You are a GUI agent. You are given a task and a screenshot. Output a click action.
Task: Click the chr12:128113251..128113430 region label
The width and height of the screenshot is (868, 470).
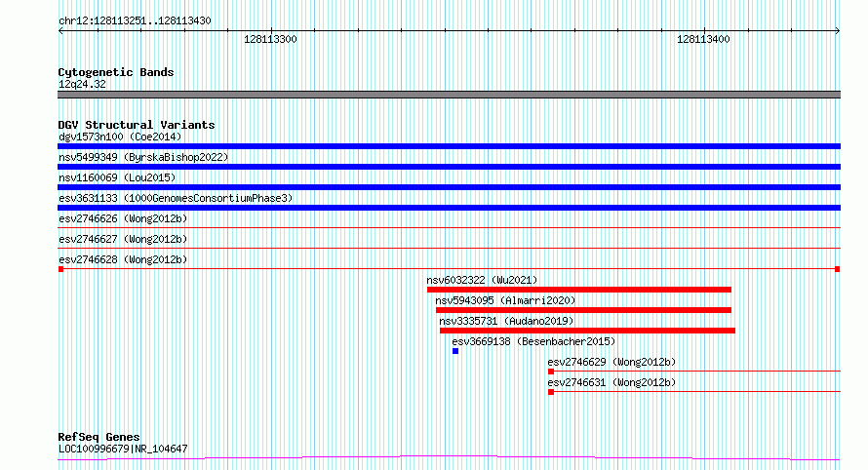pos(135,21)
